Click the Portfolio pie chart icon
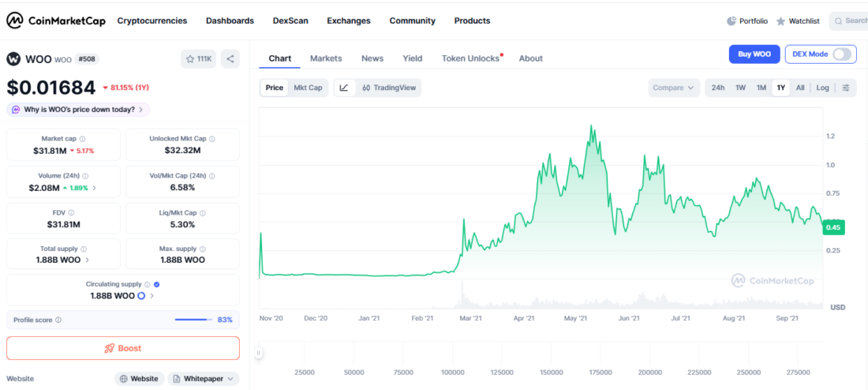The width and height of the screenshot is (868, 390). (x=731, y=21)
